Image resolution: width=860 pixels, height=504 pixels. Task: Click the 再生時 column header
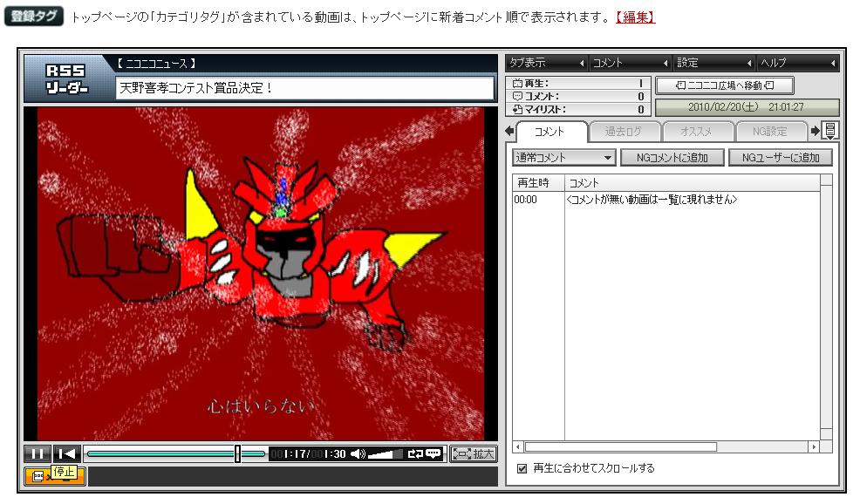point(538,182)
